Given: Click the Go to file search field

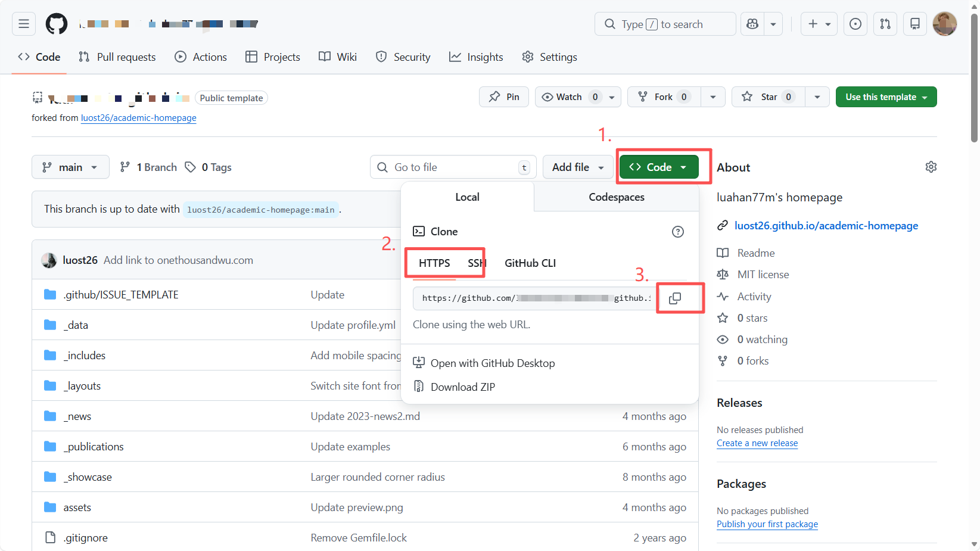Looking at the screenshot, I should 453,167.
